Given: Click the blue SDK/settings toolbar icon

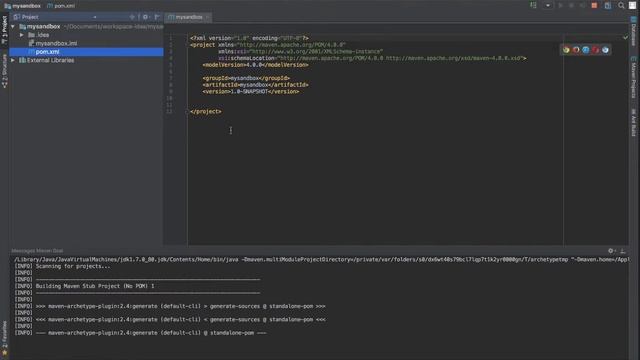Looking at the screenshot, I should click(x=608, y=5).
